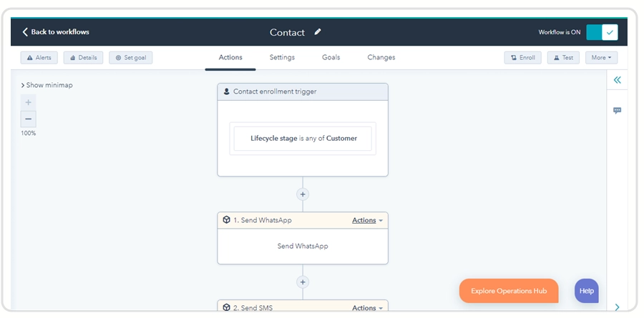Switch to the Goals tab
This screenshot has height=318, width=644.
pos(331,57)
